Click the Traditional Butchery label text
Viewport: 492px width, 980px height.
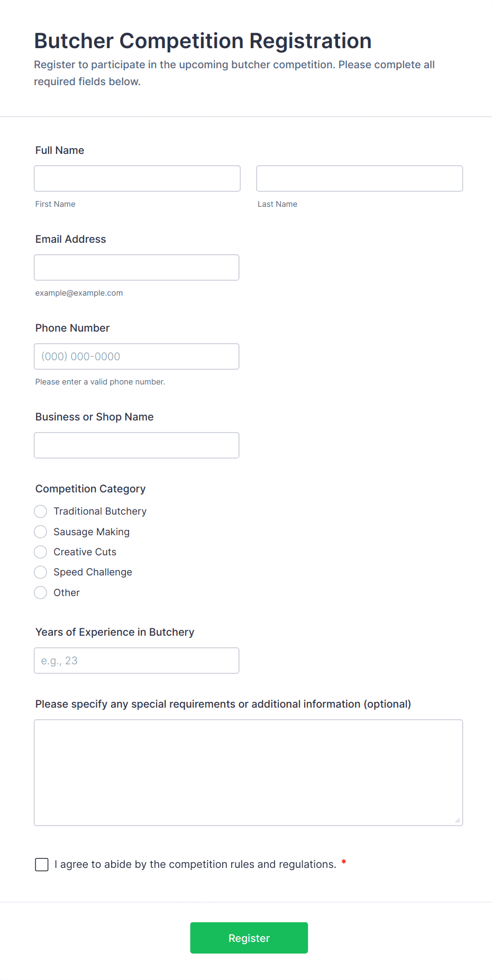(100, 511)
